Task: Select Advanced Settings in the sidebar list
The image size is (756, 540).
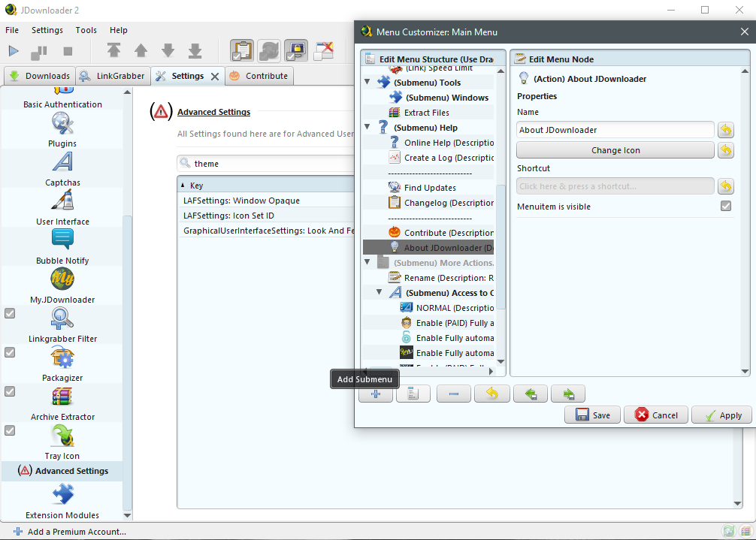Action: [x=62, y=471]
